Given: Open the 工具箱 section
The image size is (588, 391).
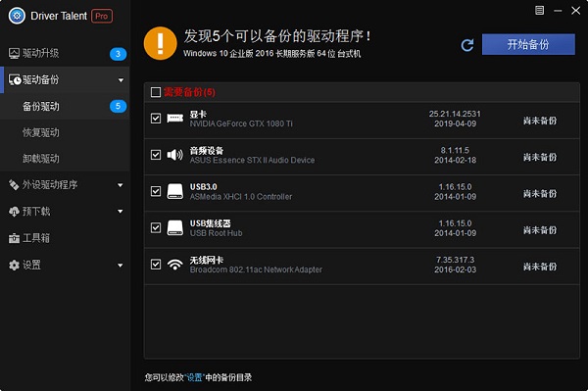Looking at the screenshot, I should pos(65,238).
